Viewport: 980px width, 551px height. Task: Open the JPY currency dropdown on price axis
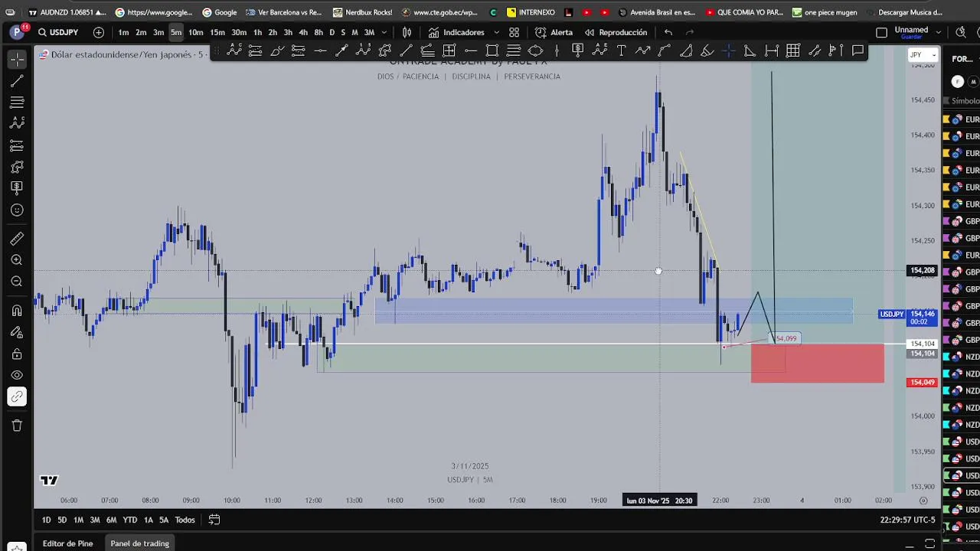[923, 55]
